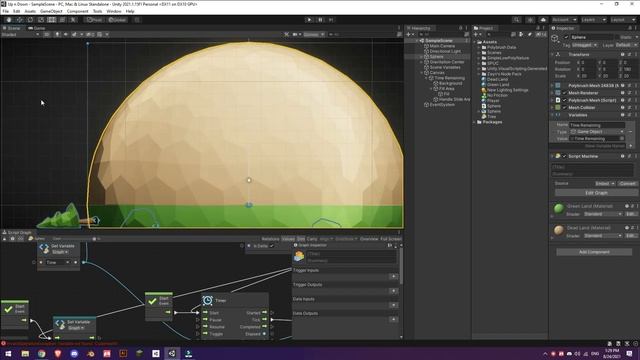Viewport: 640px width, 360px height.
Task: Click the Dead Land material preview sphere
Action: pyautogui.click(x=559, y=230)
